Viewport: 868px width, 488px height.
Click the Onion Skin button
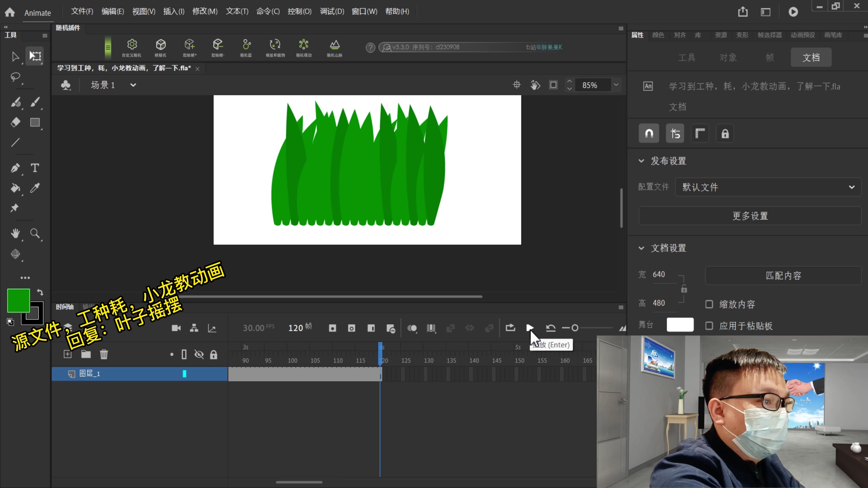click(412, 328)
